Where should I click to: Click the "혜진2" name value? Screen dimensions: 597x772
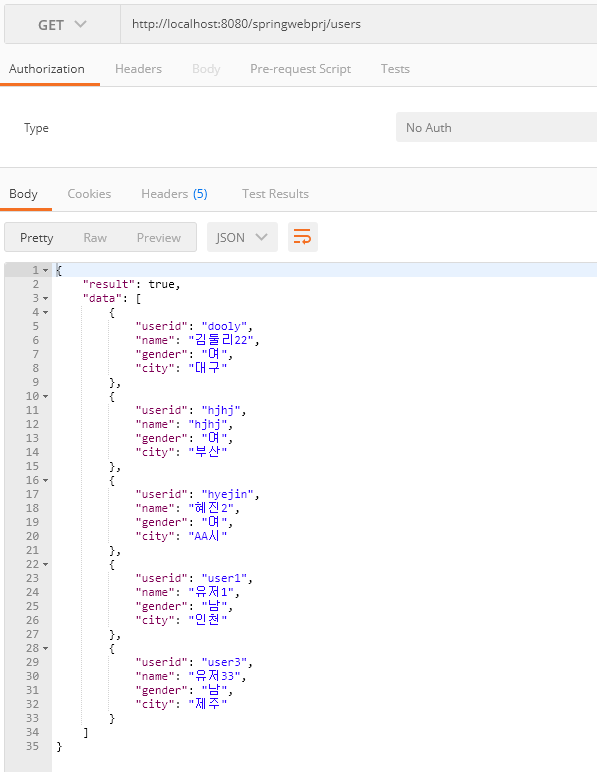(211, 508)
